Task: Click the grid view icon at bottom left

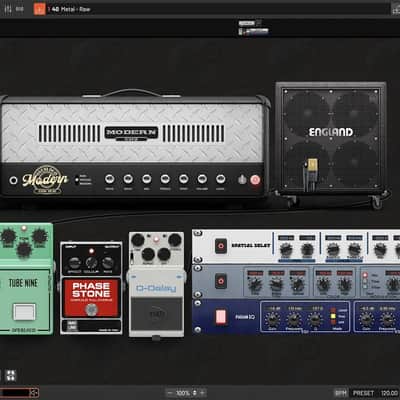Action: 11,375
